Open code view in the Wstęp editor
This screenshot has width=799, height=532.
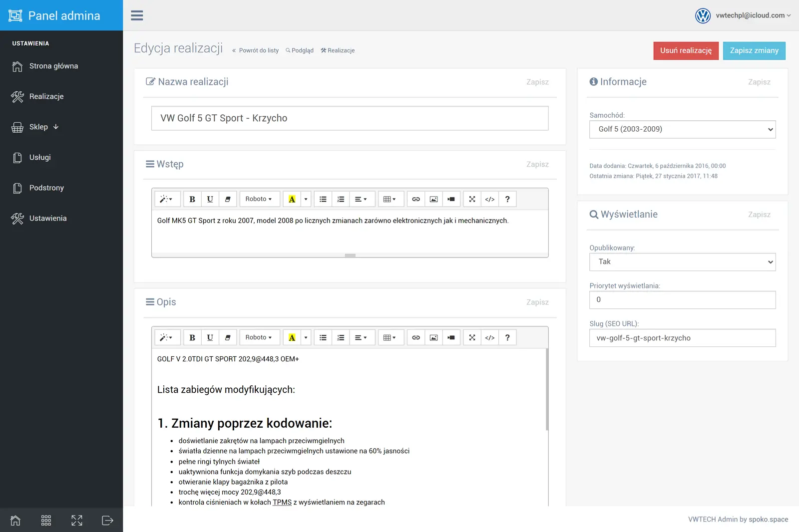point(489,199)
